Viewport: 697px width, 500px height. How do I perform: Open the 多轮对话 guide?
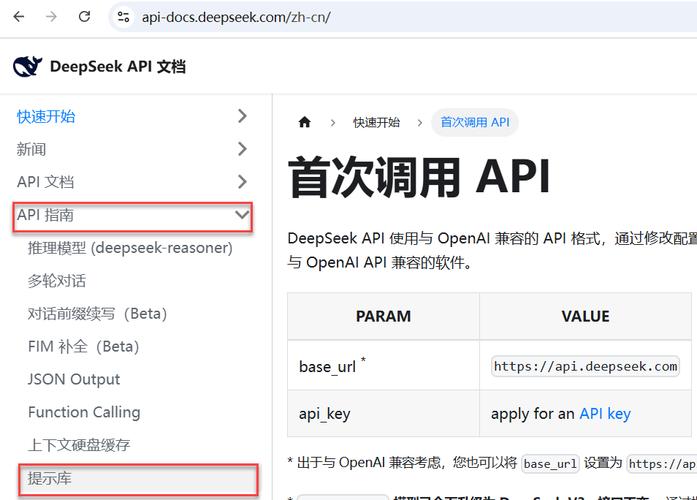56,281
